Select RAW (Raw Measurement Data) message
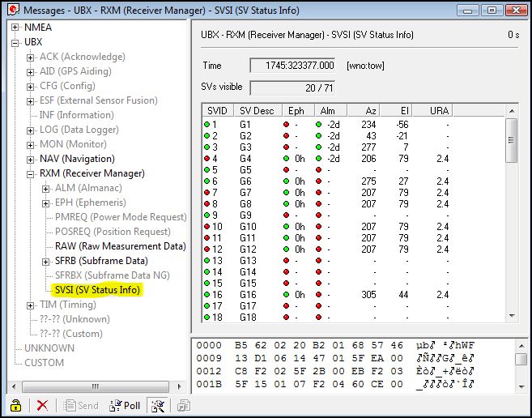Viewport: 532px width, 418px height. pyautogui.click(x=120, y=246)
